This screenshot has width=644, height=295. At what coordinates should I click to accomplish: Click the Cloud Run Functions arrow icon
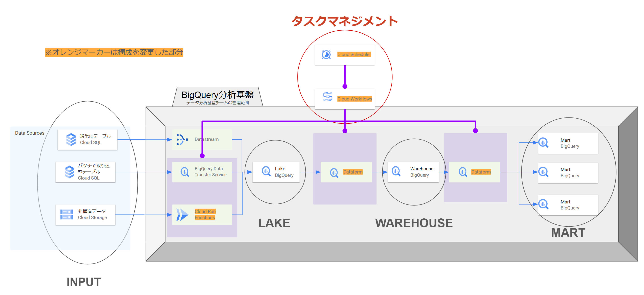point(182,215)
